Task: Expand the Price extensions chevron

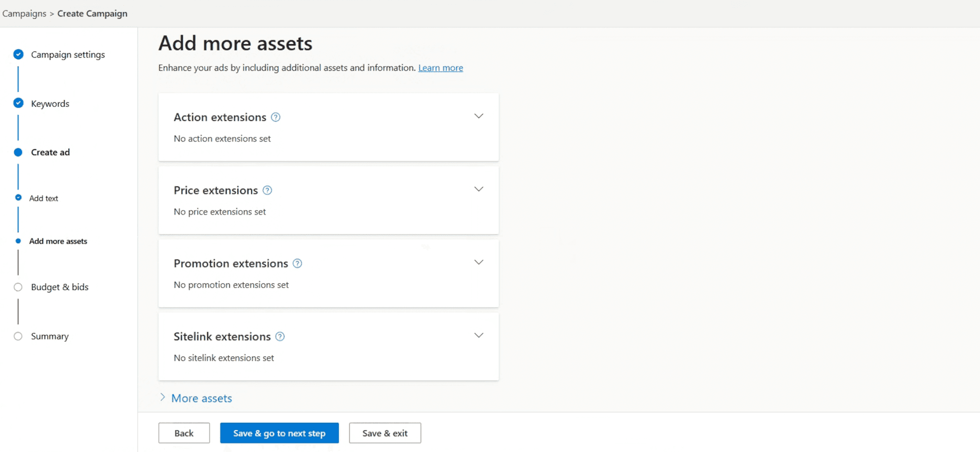Action: coord(479,190)
